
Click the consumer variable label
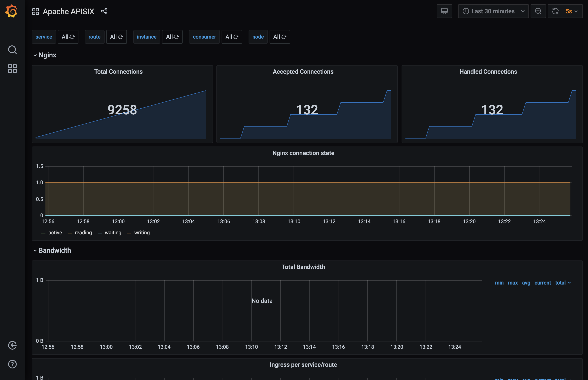(x=204, y=37)
